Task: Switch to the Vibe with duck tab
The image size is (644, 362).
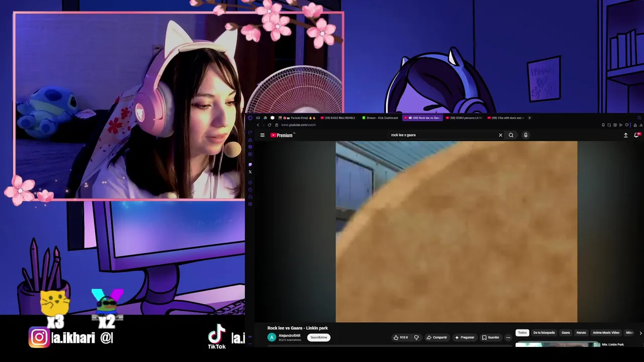Action: coord(506,118)
